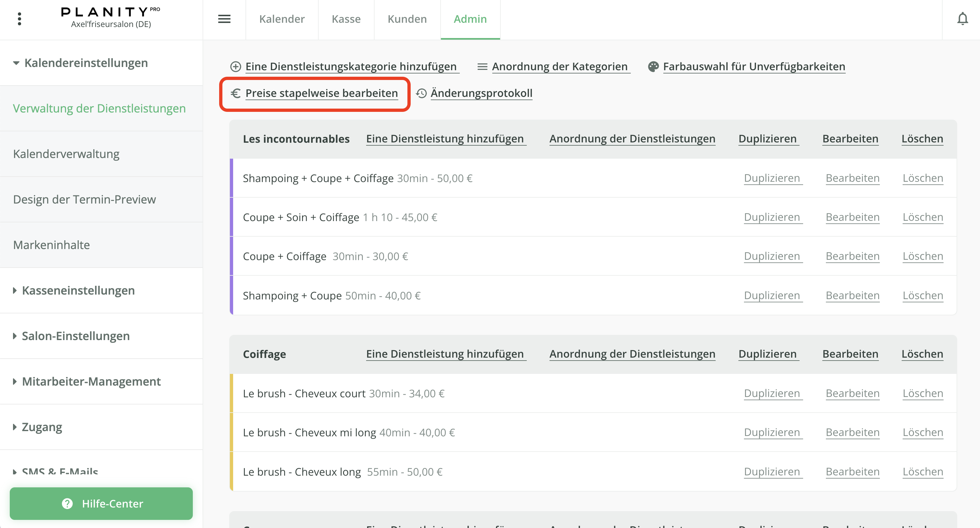Add a service to the Coiffage category
980x528 pixels.
pyautogui.click(x=445, y=354)
